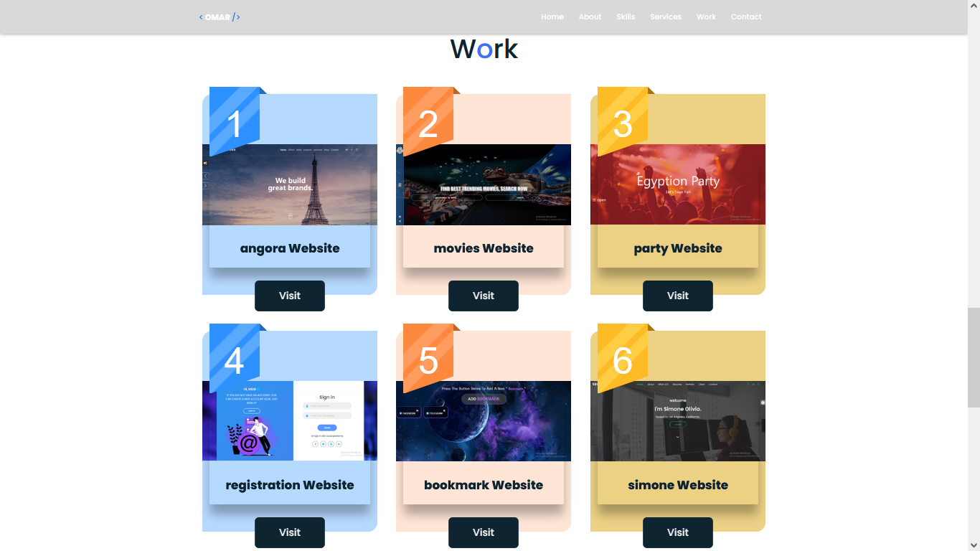Open the Home nav link

pyautogui.click(x=552, y=17)
